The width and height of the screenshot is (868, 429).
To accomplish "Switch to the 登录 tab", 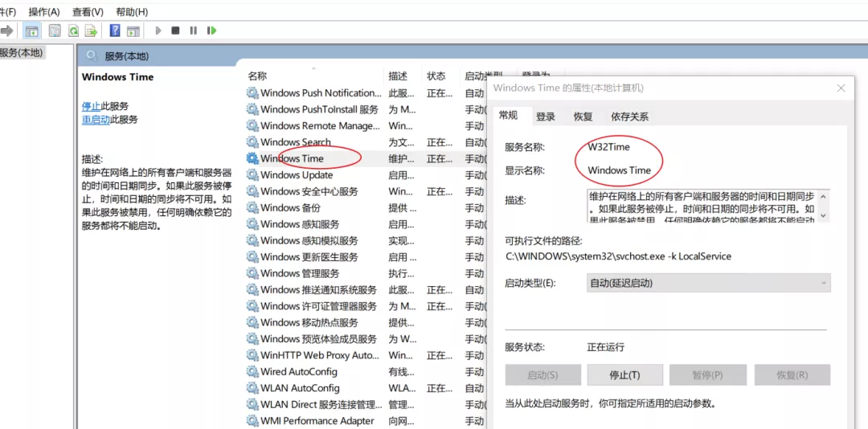I will point(545,116).
